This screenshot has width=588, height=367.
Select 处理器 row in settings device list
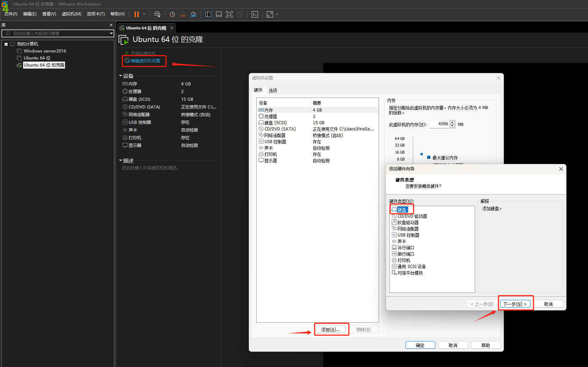[x=317, y=117]
